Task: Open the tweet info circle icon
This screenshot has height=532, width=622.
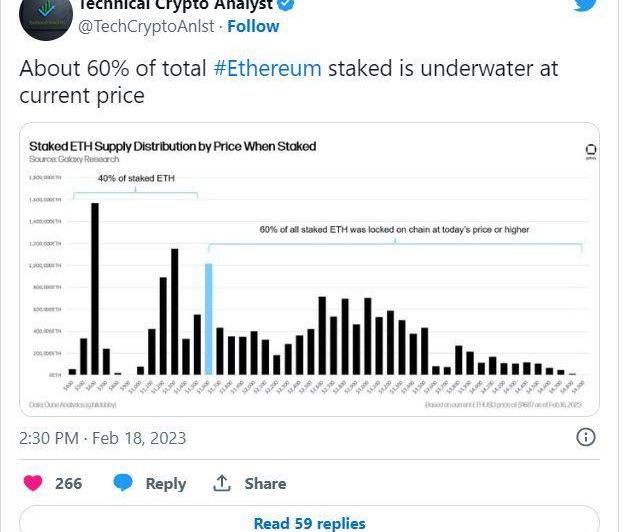Action: click(586, 437)
